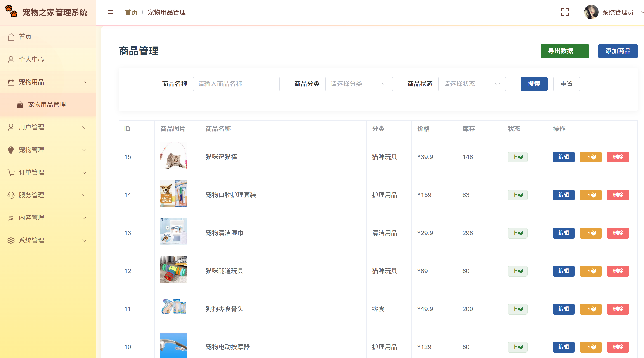Image resolution: width=644 pixels, height=358 pixels.
Task: Open the 首页 home icon in sidebar
Action: pos(11,36)
